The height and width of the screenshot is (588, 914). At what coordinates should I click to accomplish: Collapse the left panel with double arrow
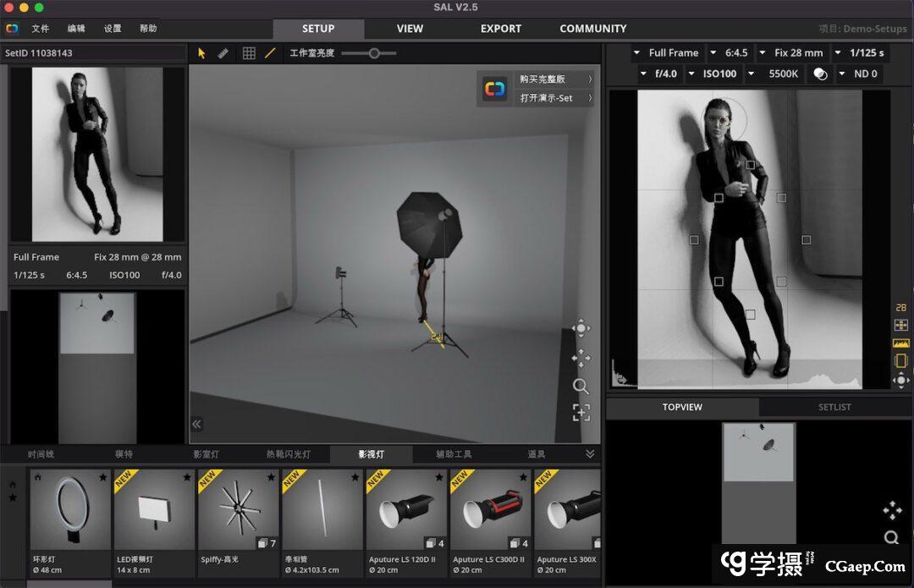pyautogui.click(x=196, y=425)
